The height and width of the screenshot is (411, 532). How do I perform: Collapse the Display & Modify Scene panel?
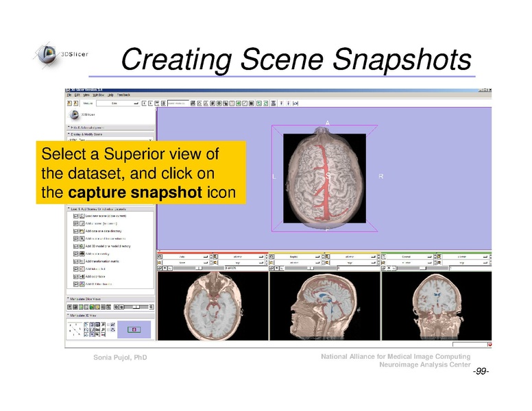click(110, 134)
